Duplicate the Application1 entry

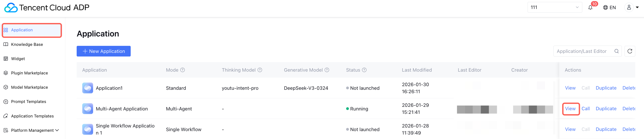point(606,88)
